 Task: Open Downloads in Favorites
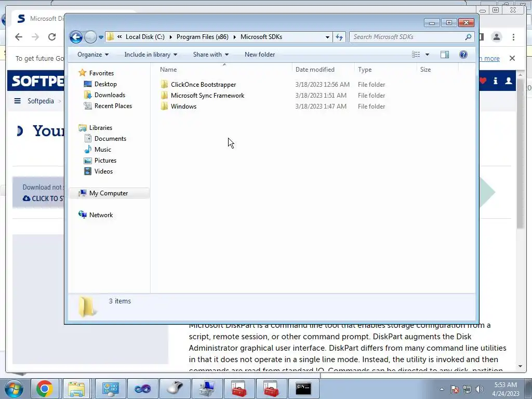pos(110,95)
